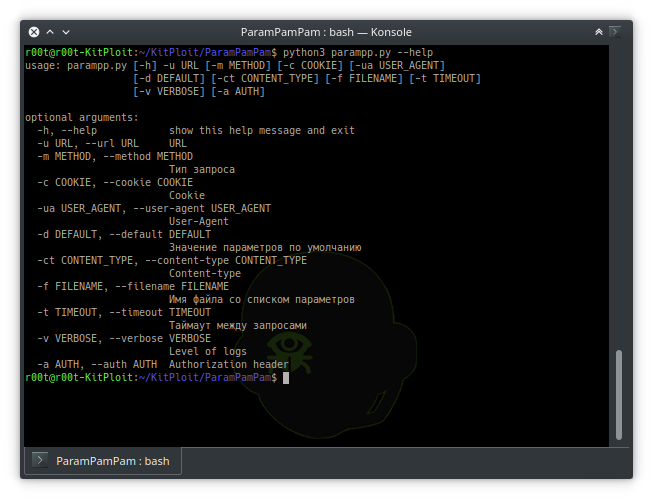The image size is (653, 499).
Task: Click the '[-v VERBOSE] [-a AUTH]' usage line
Action: coord(199,91)
